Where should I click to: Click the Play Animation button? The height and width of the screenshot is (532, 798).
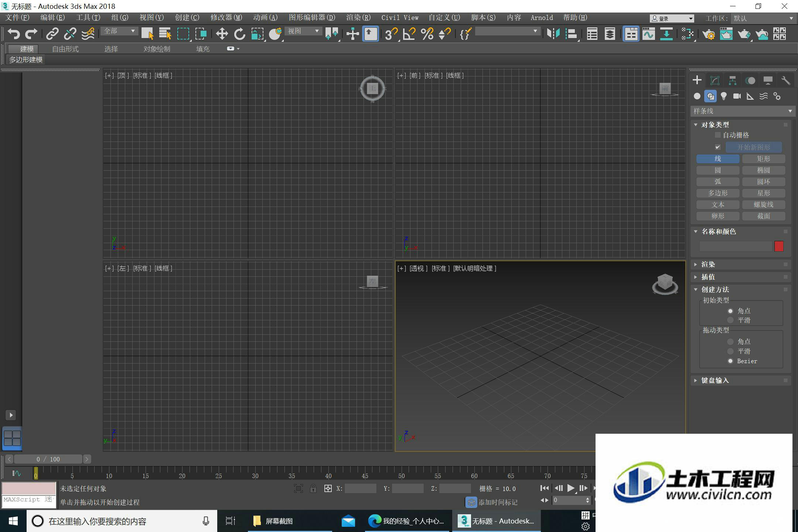(x=571, y=488)
